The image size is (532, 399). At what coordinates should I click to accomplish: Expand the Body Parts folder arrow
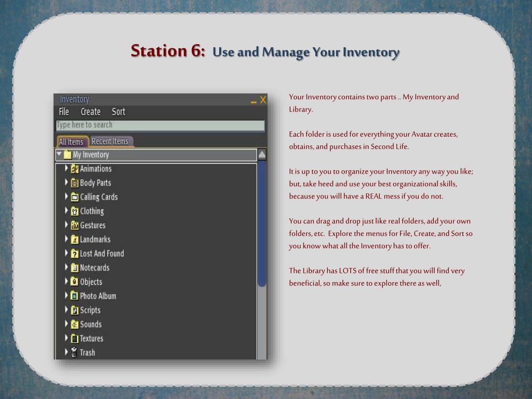click(66, 182)
